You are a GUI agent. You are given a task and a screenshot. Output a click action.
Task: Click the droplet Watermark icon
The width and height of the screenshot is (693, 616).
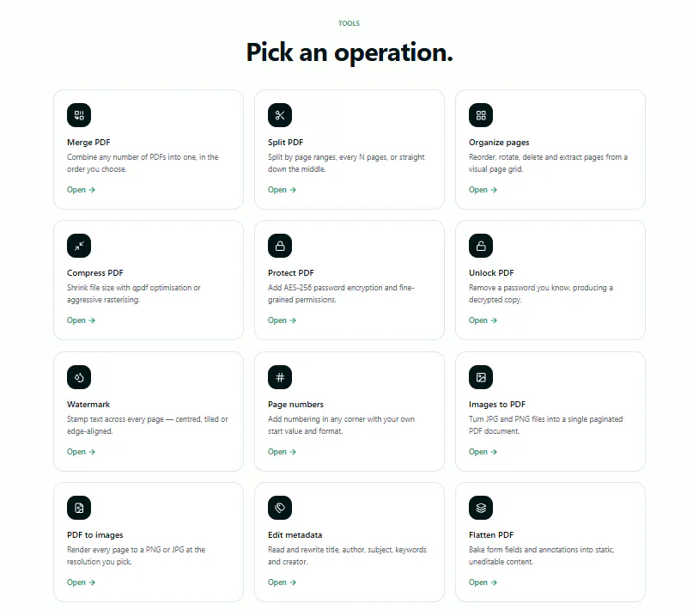(79, 377)
